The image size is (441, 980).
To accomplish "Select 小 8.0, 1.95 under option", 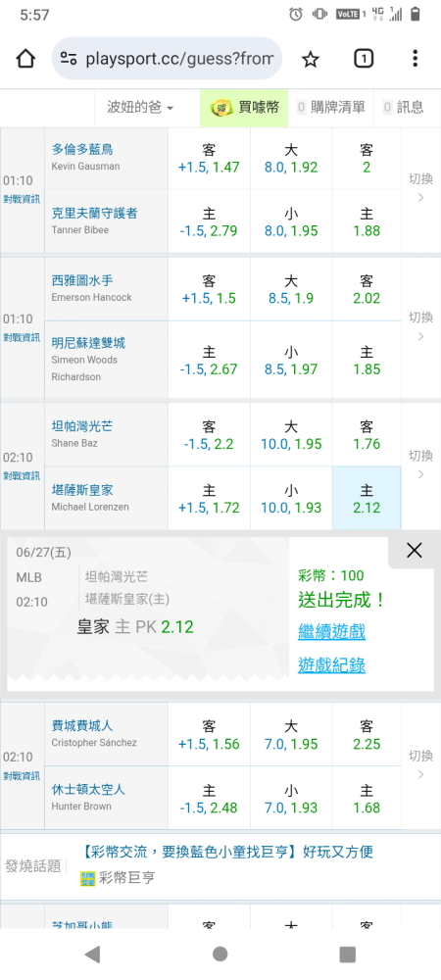I will 291,221.
